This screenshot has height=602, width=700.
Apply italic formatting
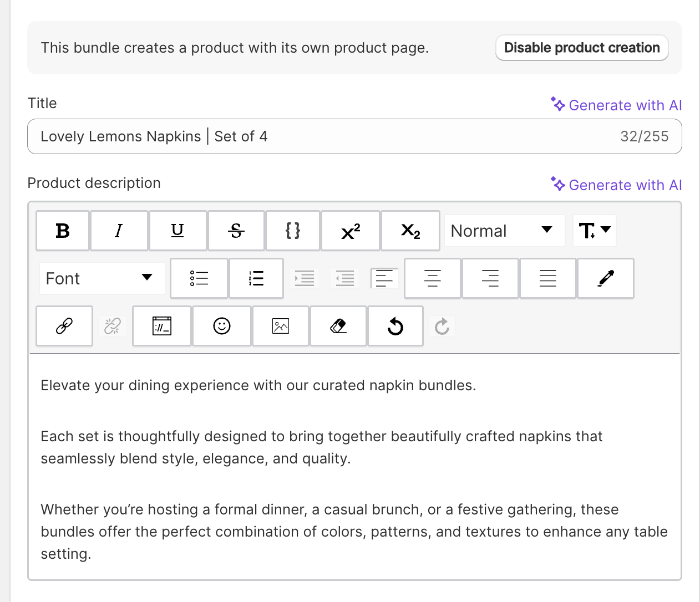point(119,231)
